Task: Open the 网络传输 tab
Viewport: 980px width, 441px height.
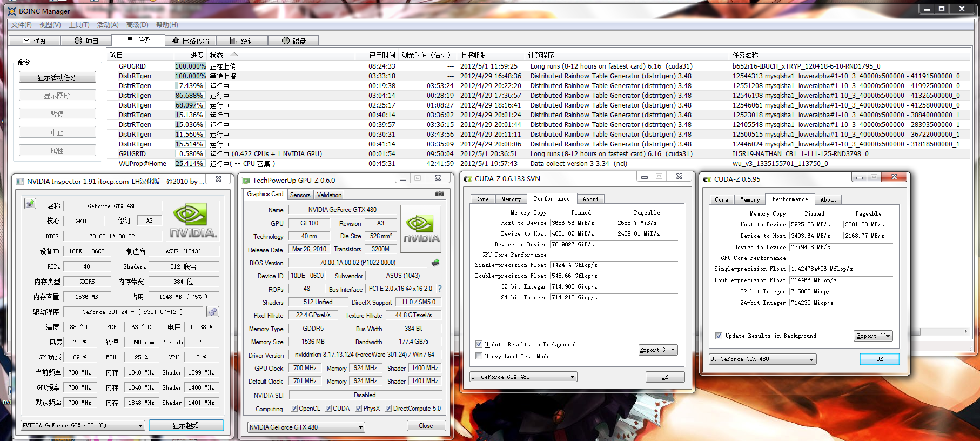Action: point(190,41)
